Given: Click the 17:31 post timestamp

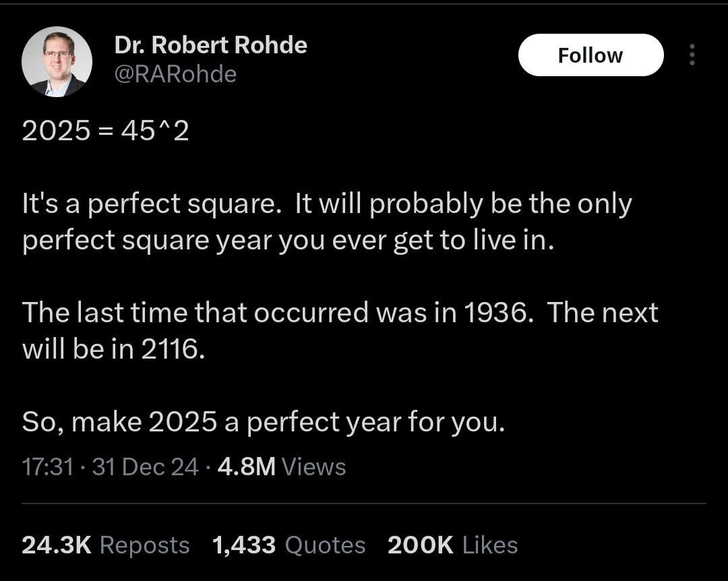Looking at the screenshot, I should pos(47,466).
